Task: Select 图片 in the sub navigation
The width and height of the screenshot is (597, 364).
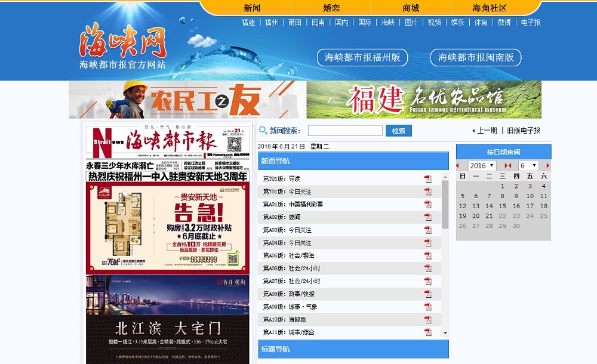Action: coord(411,23)
